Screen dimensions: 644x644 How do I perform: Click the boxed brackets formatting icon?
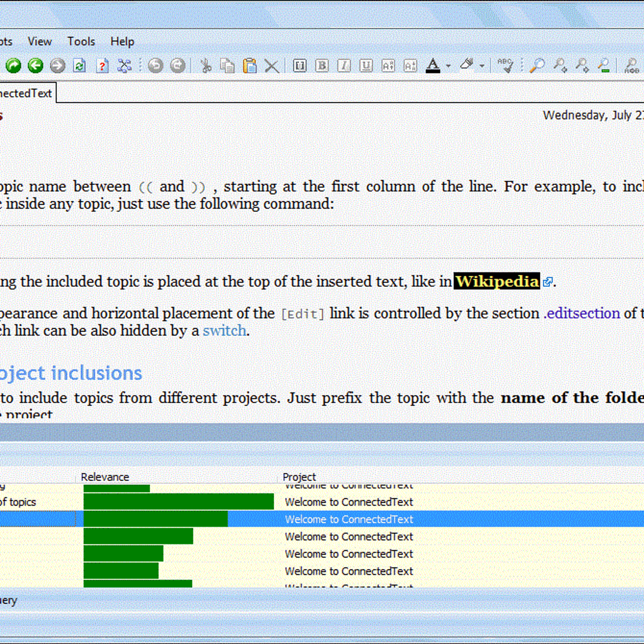[x=300, y=66]
